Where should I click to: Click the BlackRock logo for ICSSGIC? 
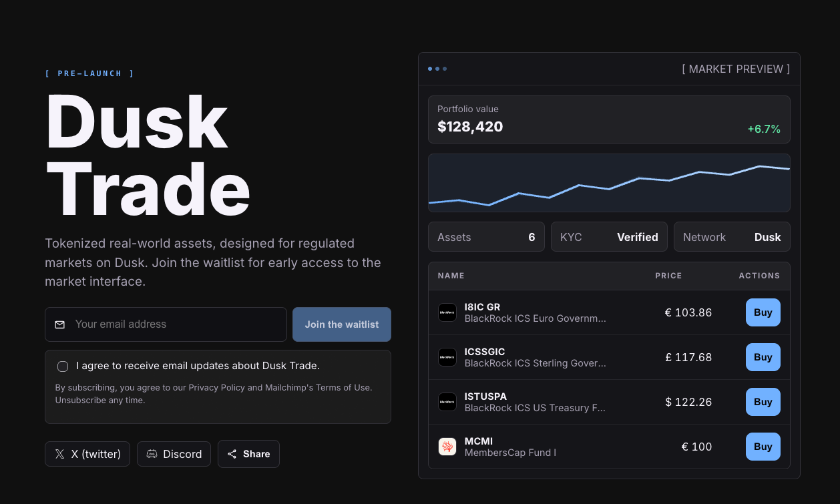447,357
